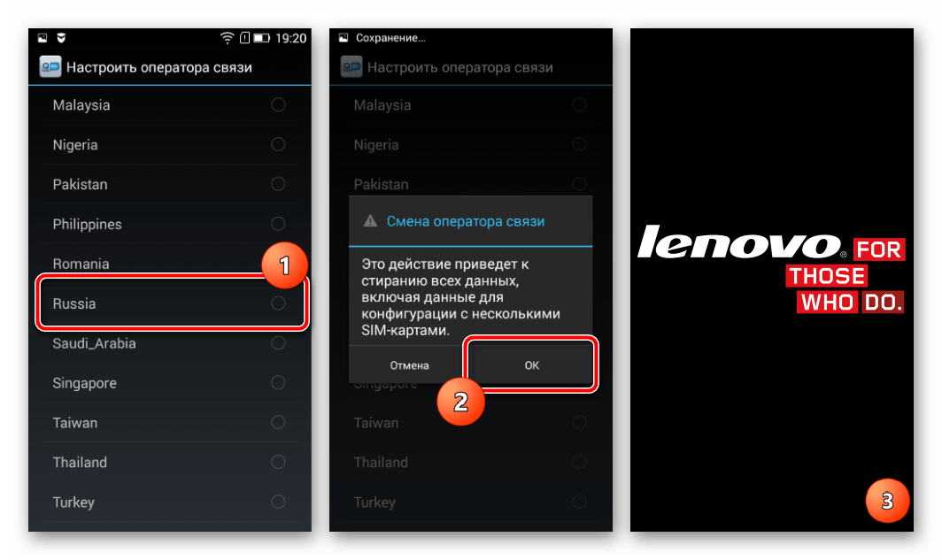Tap the warning triangle icon in dialog
Image resolution: width=942 pixels, height=560 pixels.
point(370,221)
